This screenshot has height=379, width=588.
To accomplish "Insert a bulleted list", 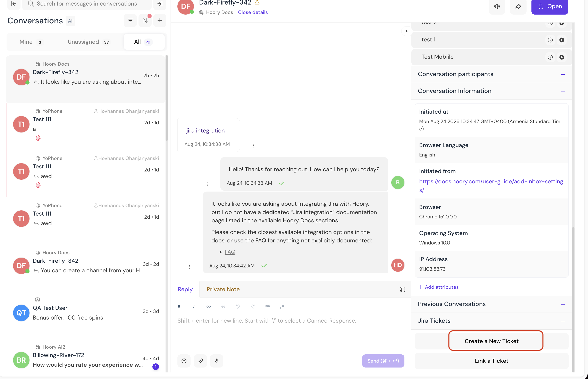I will tap(267, 307).
